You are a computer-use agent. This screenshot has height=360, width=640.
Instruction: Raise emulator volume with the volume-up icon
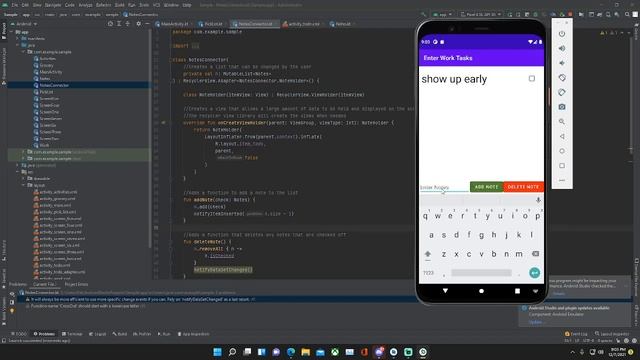562,48
